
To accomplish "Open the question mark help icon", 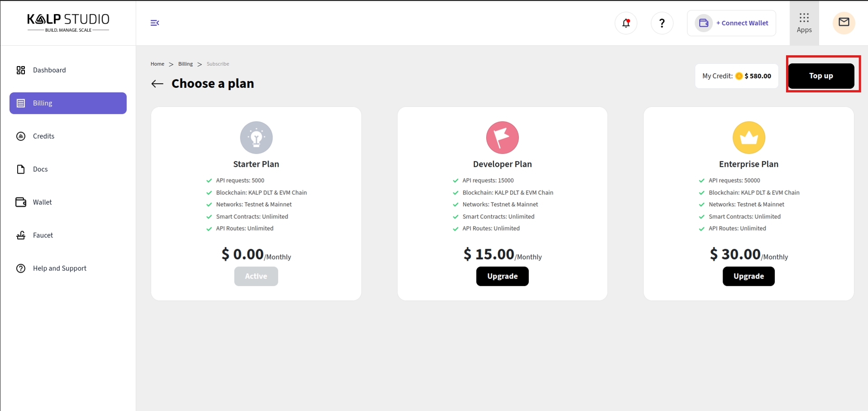I will click(662, 23).
